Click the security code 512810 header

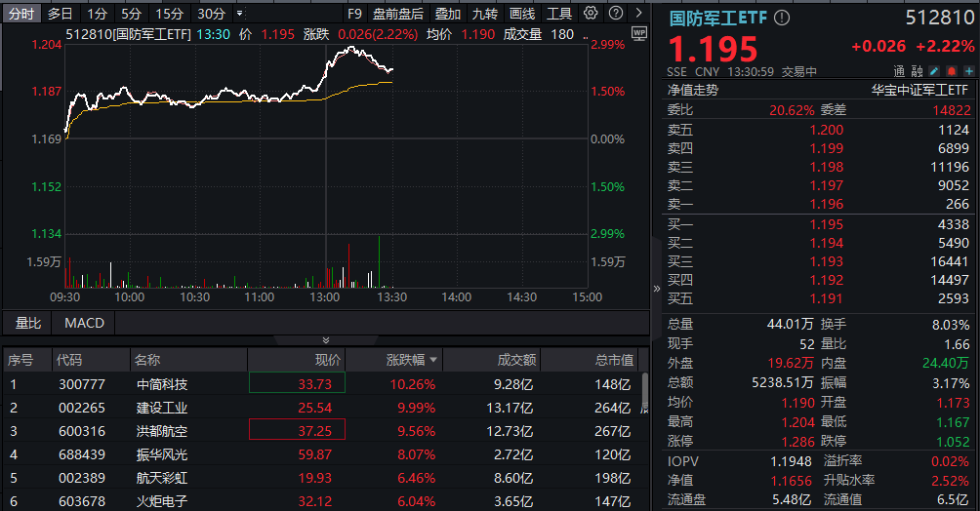pos(940,18)
